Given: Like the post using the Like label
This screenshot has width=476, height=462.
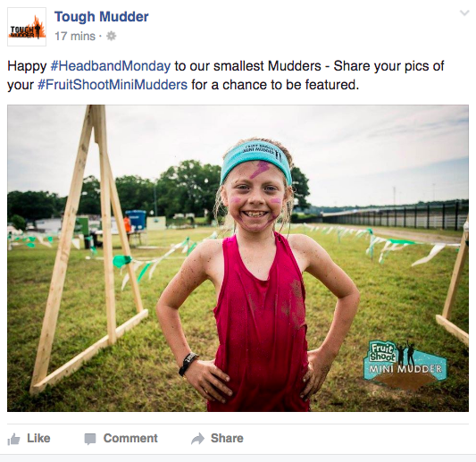Looking at the screenshot, I should click(38, 438).
